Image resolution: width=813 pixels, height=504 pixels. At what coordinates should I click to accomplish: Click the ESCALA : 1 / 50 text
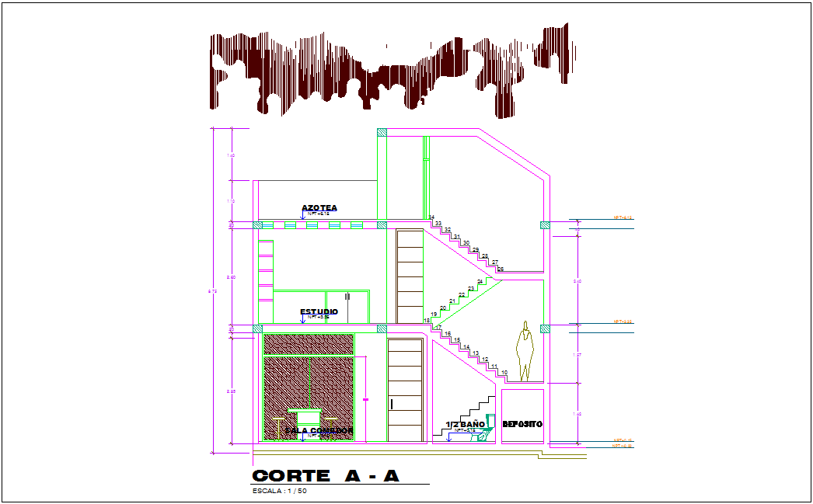(280, 492)
